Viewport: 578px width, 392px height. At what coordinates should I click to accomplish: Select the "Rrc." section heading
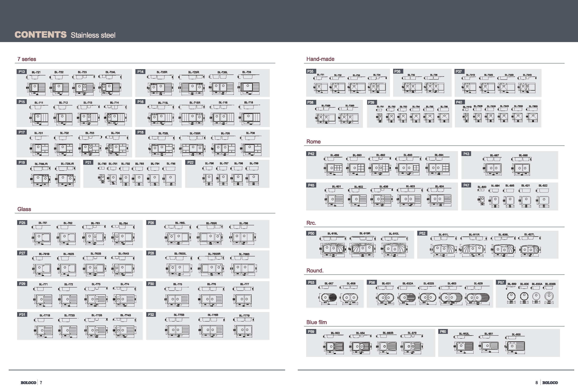click(x=311, y=223)
